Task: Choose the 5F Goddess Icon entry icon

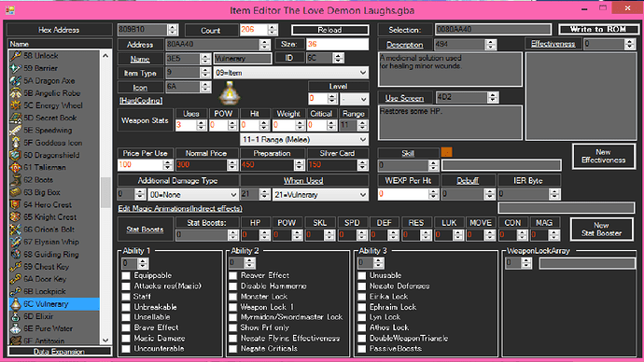Action: click(x=16, y=143)
